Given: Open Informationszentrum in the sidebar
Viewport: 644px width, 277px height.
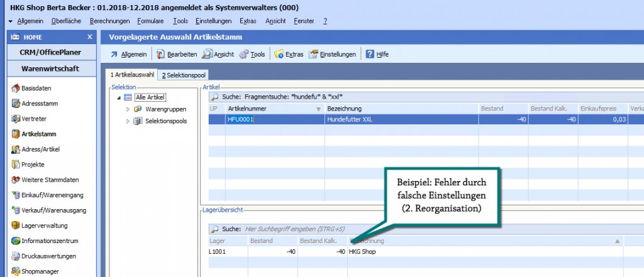Looking at the screenshot, I should [49, 241].
